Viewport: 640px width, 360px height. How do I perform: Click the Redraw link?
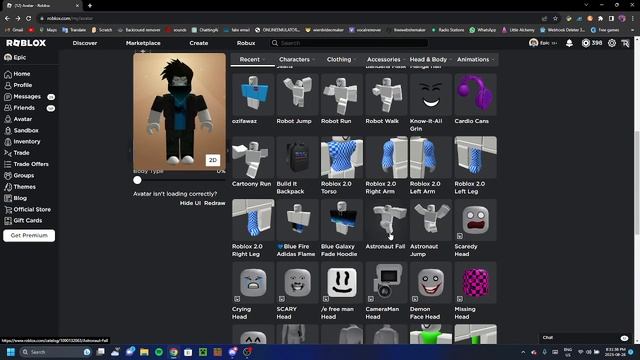pos(215,203)
